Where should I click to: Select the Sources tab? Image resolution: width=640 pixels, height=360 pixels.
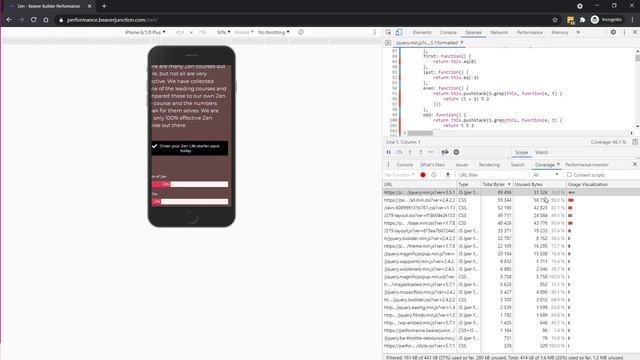click(473, 32)
